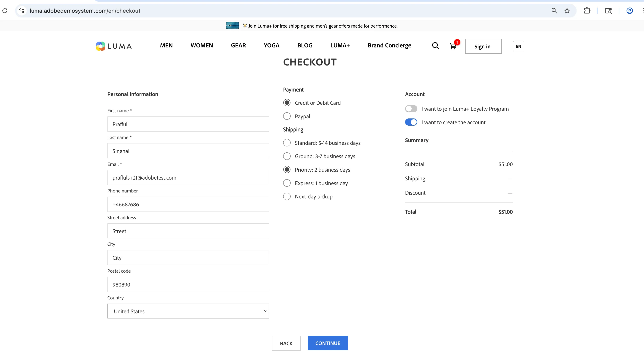This screenshot has width=644, height=352.
Task: Open site search magnifier icon
Action: pos(435,45)
